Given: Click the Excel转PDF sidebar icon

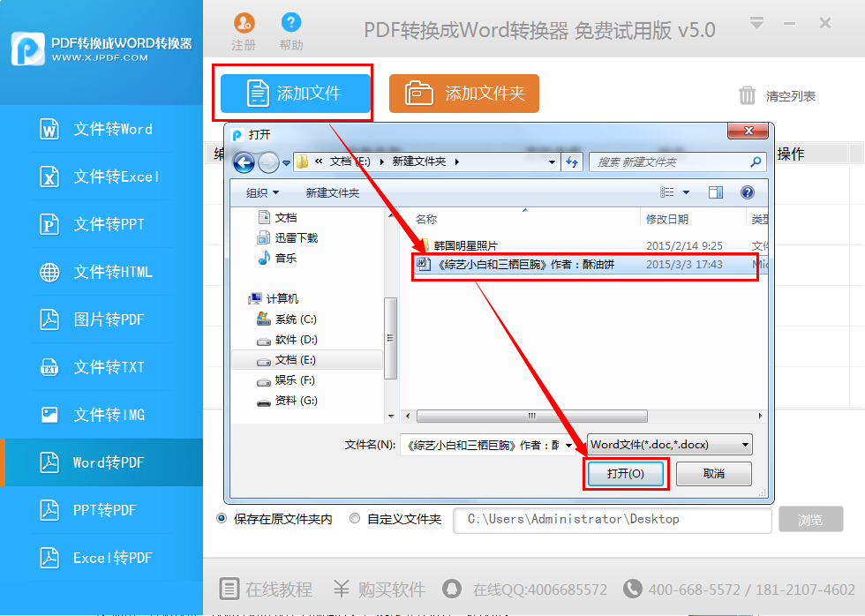Looking at the screenshot, I should [49, 558].
